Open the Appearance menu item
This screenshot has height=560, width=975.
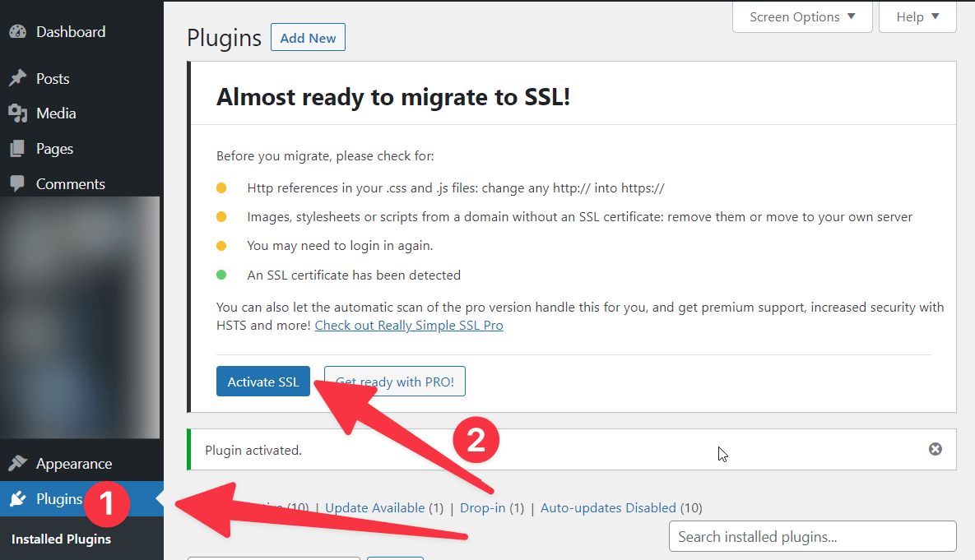(81, 464)
